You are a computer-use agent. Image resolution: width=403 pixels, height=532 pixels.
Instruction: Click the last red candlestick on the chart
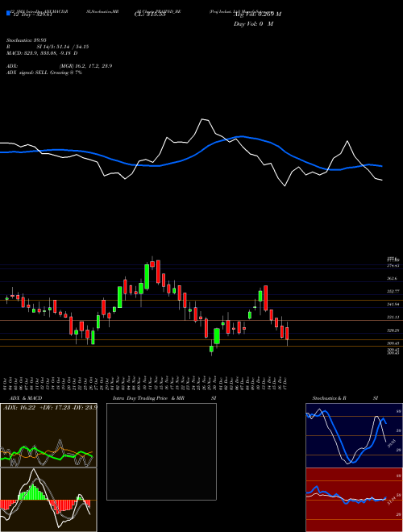tap(287, 334)
